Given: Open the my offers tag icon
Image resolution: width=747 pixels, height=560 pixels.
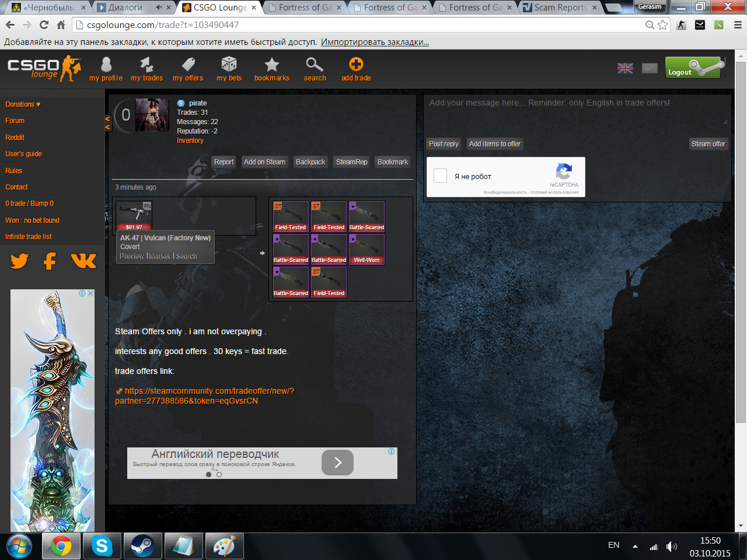Looking at the screenshot, I should pyautogui.click(x=188, y=64).
